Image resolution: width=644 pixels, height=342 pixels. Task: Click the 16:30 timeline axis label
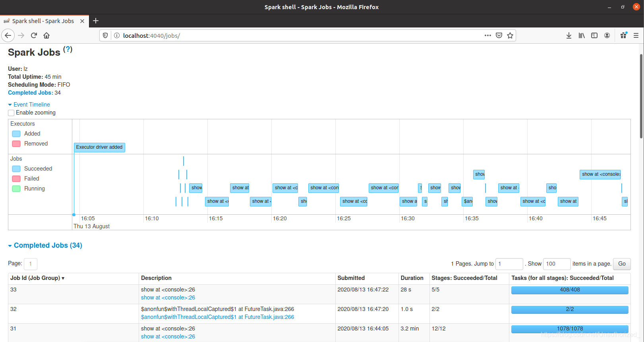tap(408, 218)
